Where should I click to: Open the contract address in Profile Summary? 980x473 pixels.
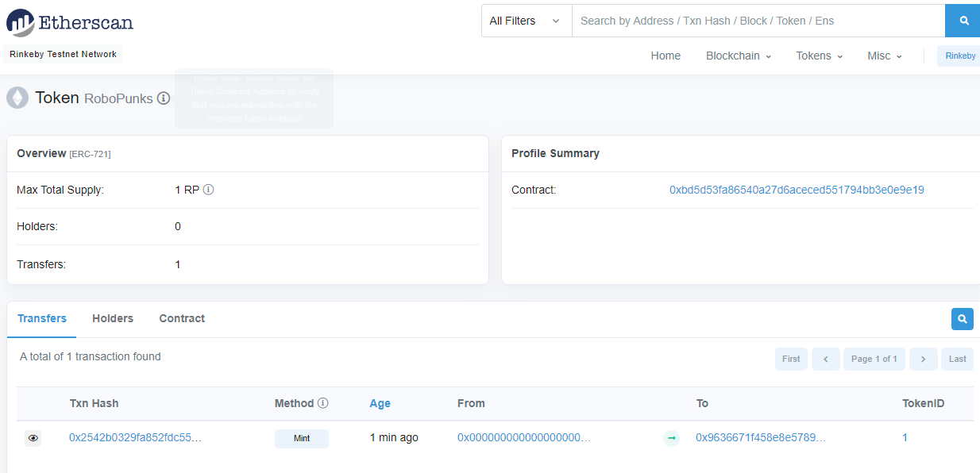797,190
